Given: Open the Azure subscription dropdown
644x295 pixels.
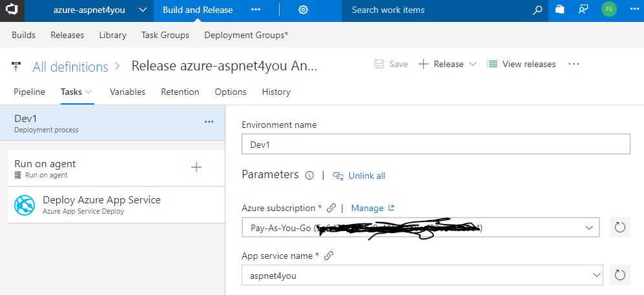Looking at the screenshot, I should coord(421,227).
